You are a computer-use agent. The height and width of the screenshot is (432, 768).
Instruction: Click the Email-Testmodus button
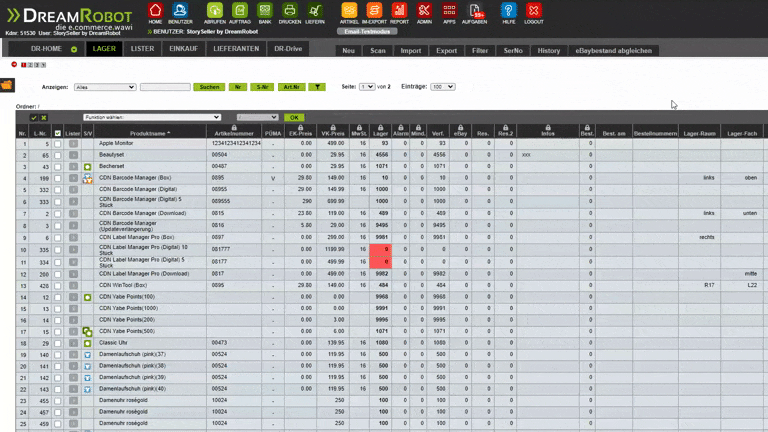click(x=367, y=31)
